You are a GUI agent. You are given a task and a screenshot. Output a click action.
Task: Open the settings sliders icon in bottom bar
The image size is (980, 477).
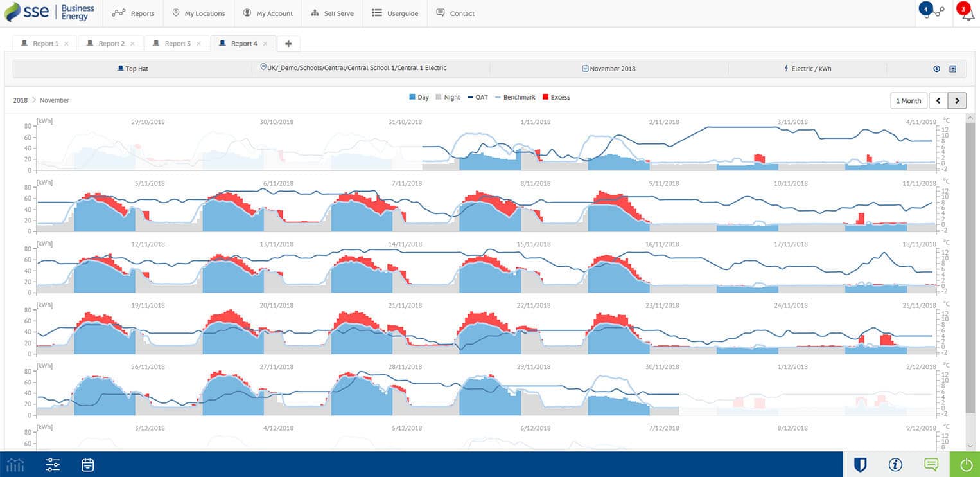pyautogui.click(x=53, y=464)
